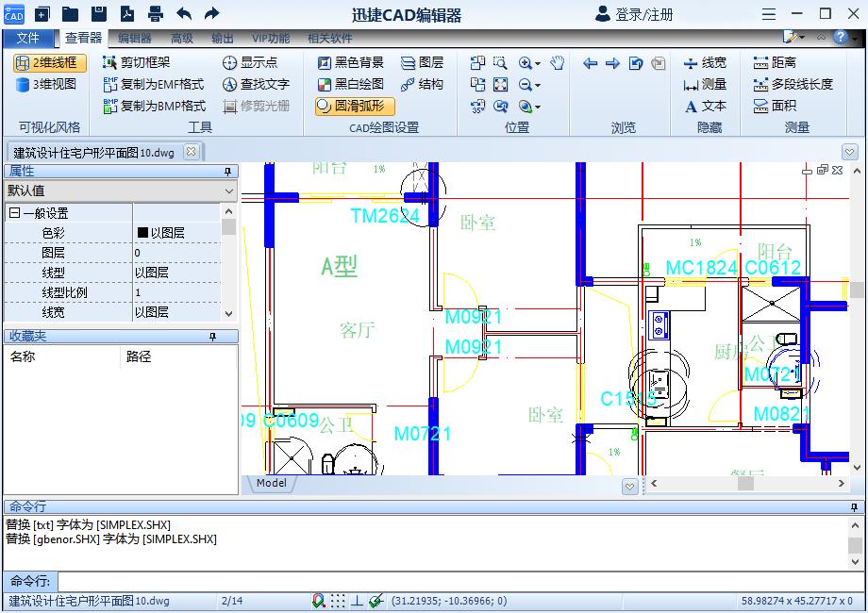Select the pan hand tool
The image size is (868, 613).
pos(558,62)
